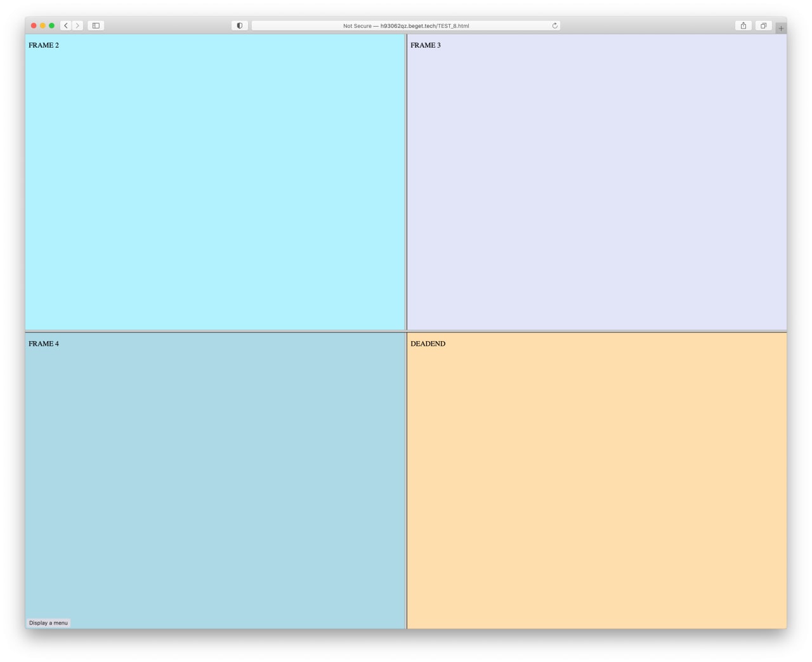Click the Display a menu button
The height and width of the screenshot is (662, 812).
[x=48, y=623]
